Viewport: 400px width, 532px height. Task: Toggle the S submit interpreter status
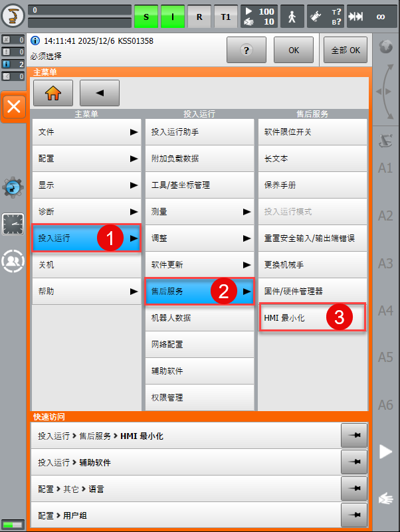pos(146,16)
